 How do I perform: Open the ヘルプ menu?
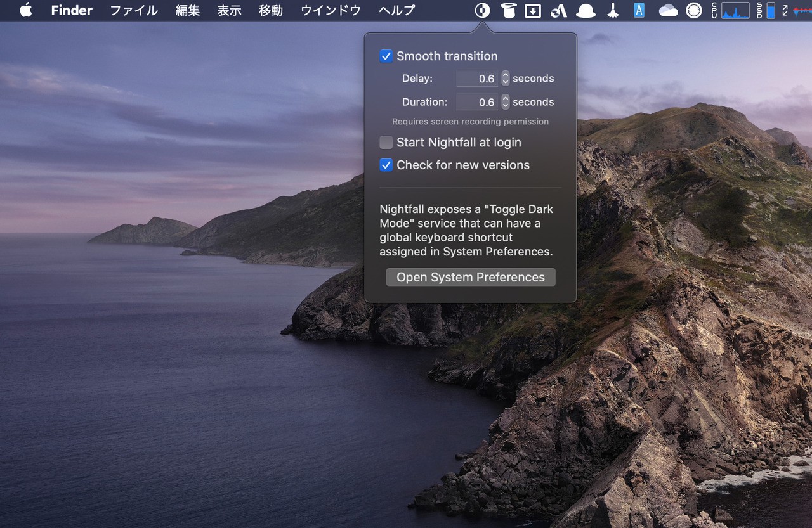coord(396,10)
